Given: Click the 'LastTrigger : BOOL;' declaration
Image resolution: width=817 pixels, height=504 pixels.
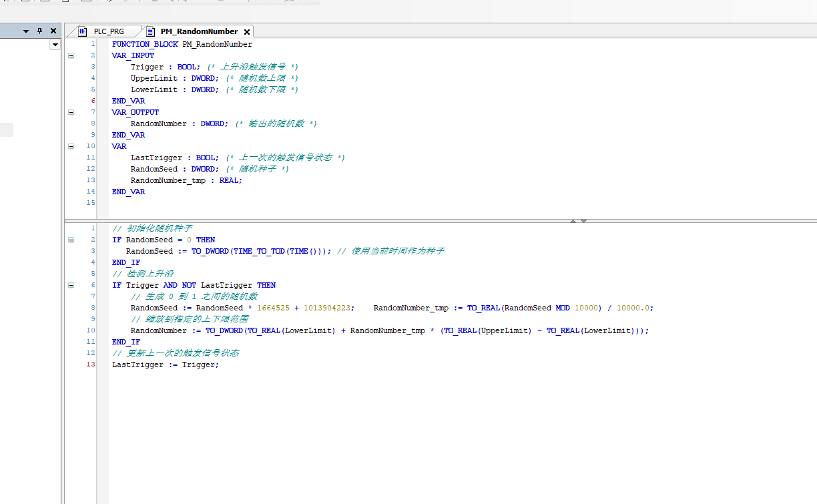Looking at the screenshot, I should click(174, 158).
